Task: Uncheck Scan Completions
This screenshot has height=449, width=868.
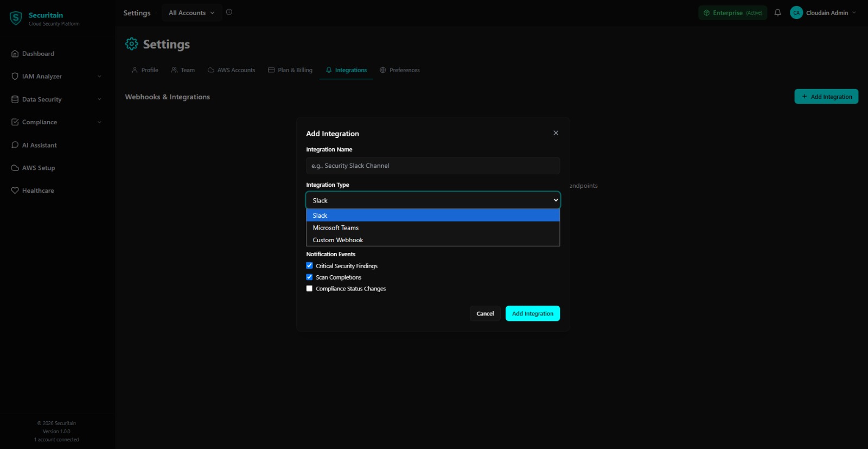Action: (309, 277)
